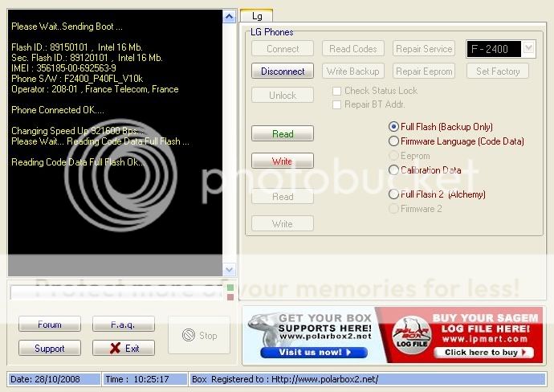Click the Disconnect button

pos(283,71)
